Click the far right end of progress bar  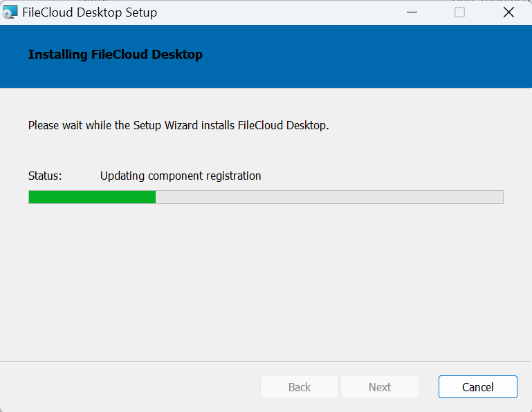(x=500, y=197)
